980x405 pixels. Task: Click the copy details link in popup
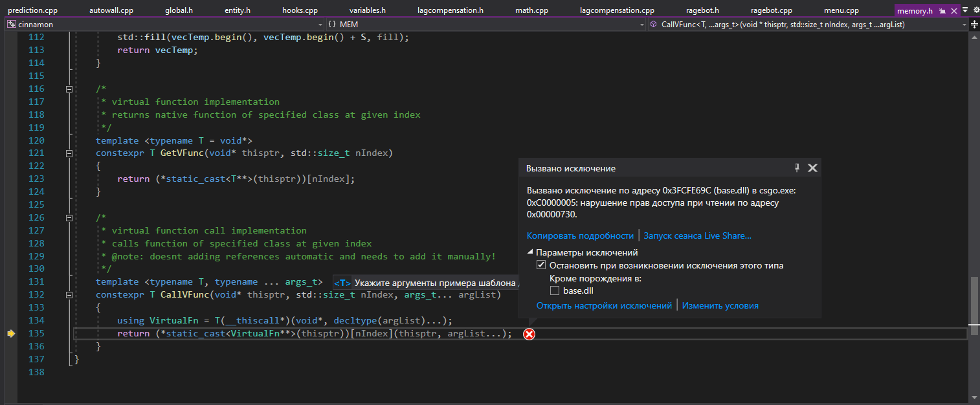point(580,235)
